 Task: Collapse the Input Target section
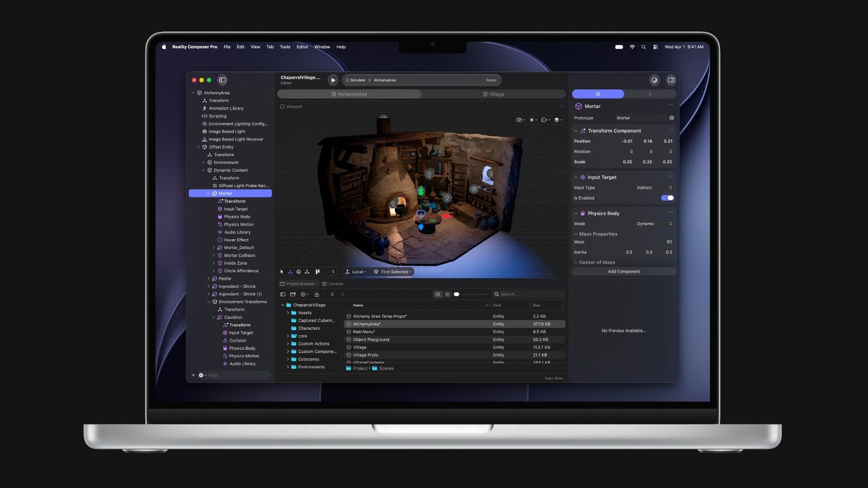point(576,177)
